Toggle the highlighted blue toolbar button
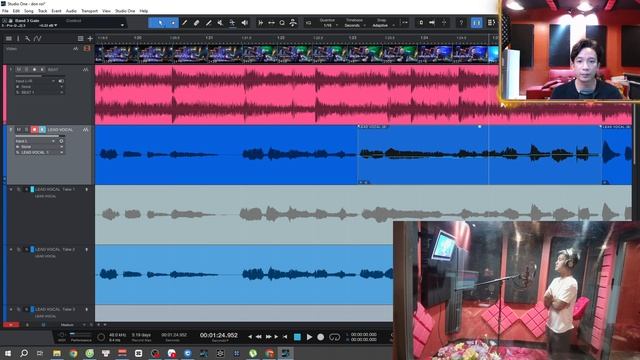The height and width of the screenshot is (360, 640). click(x=476, y=23)
